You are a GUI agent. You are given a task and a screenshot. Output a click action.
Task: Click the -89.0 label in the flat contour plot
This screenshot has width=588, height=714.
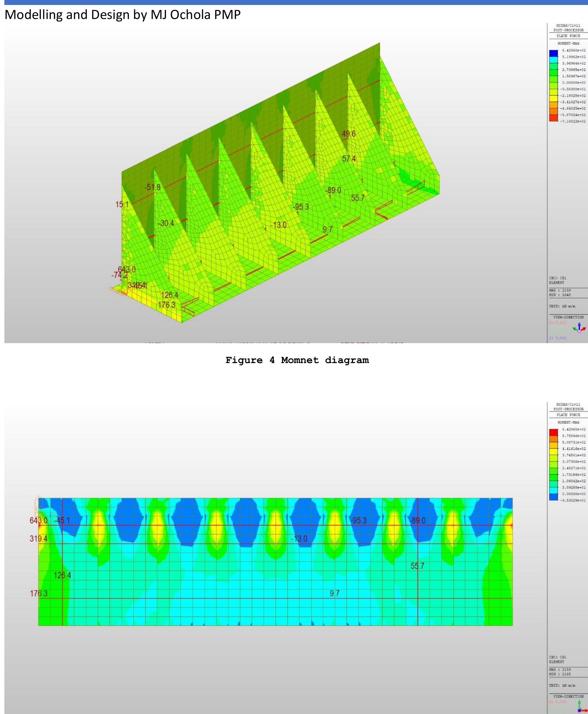point(417,520)
